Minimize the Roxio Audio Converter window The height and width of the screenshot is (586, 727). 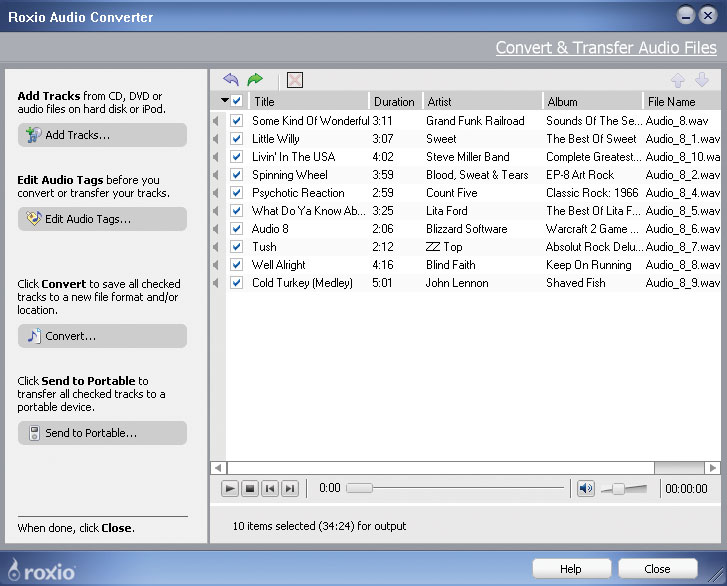(x=685, y=16)
